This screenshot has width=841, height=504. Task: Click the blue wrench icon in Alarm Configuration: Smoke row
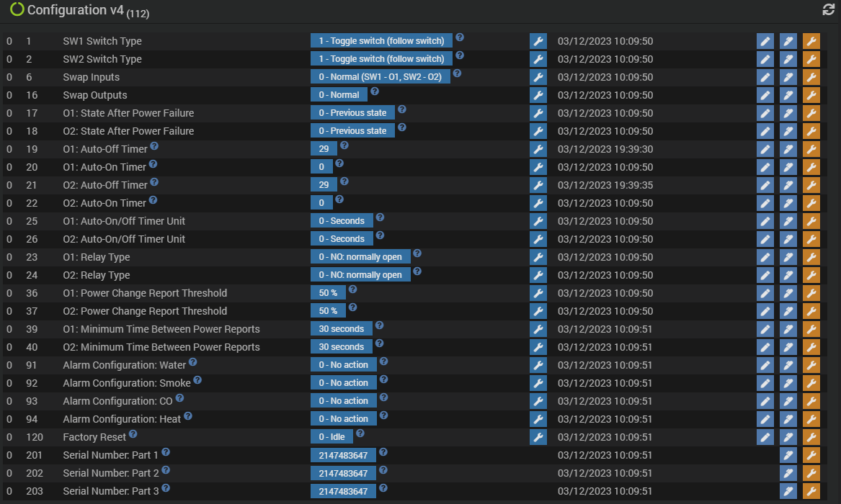(538, 383)
